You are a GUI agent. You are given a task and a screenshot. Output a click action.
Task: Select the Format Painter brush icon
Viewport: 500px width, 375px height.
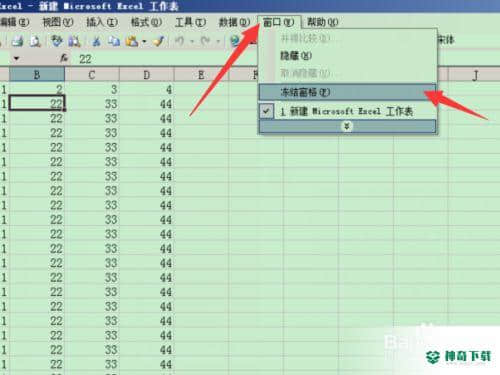point(159,41)
